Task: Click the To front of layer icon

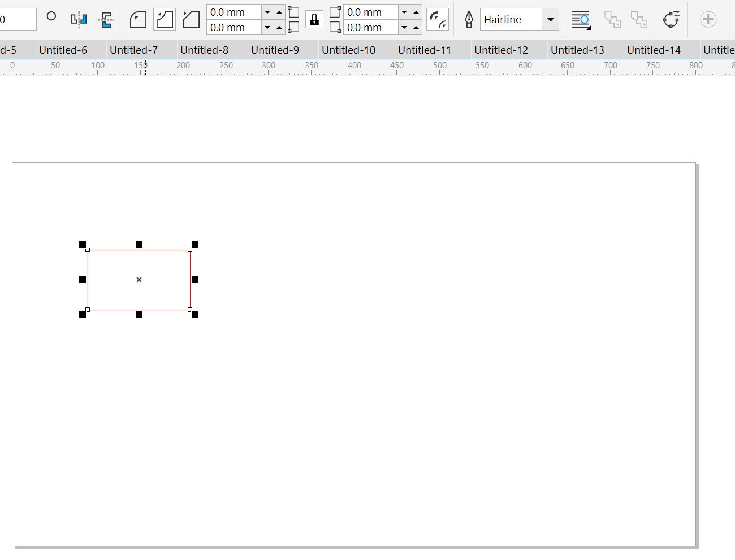Action: (612, 19)
